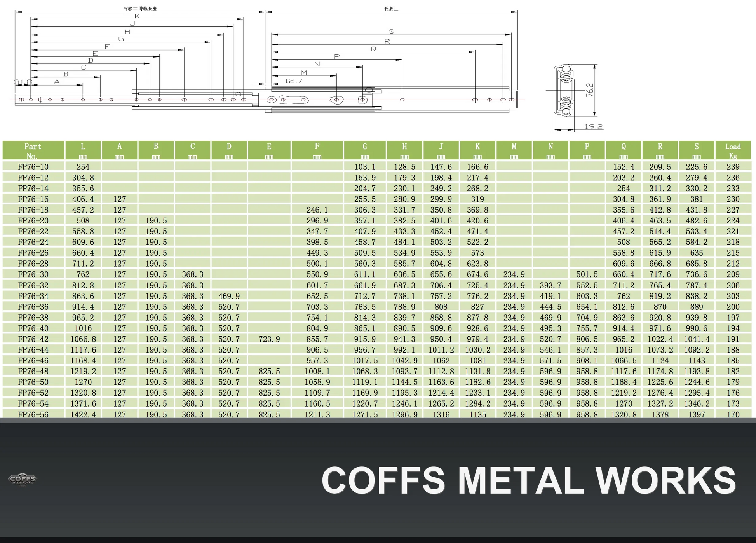Image resolution: width=756 pixels, height=543 pixels.
Task: Click K value 573 in FP76-26 row
Action: point(477,253)
